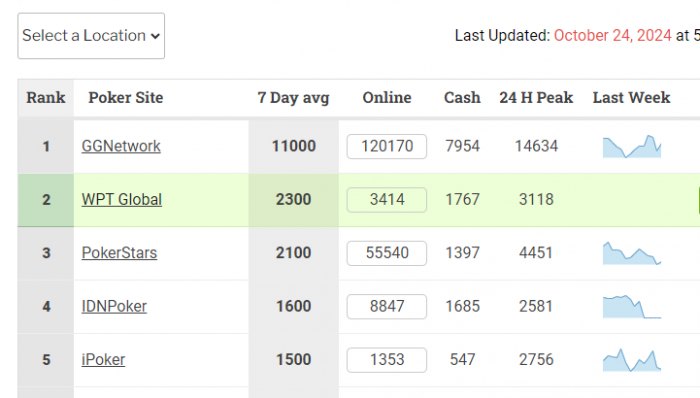Click the PokerStars online count 55540 box
The width and height of the screenshot is (700, 398).
387,253
